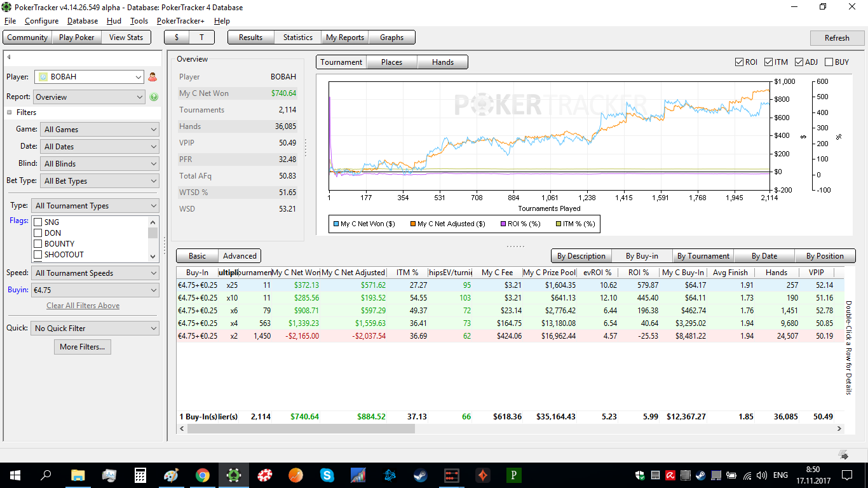Screen dimensions: 868x488
Task: Open the Report dropdown showing Overview
Action: coord(90,97)
